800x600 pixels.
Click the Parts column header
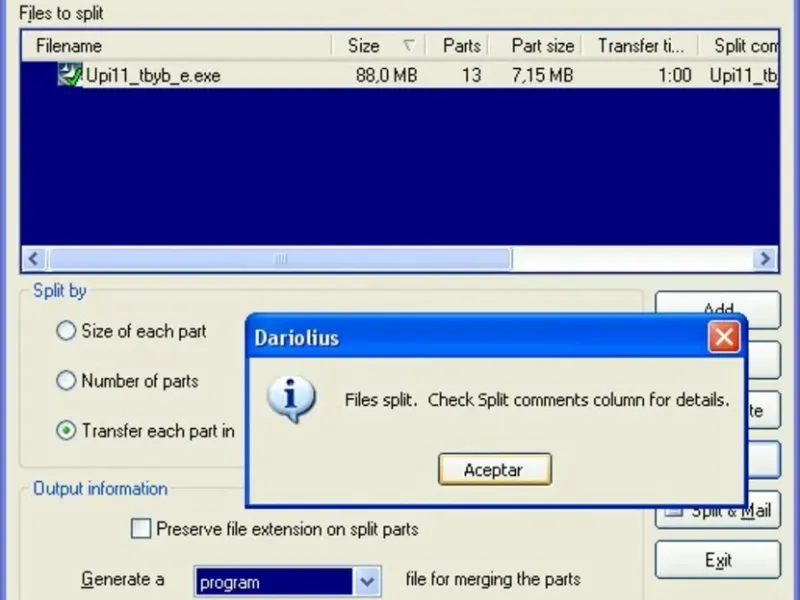[457, 46]
